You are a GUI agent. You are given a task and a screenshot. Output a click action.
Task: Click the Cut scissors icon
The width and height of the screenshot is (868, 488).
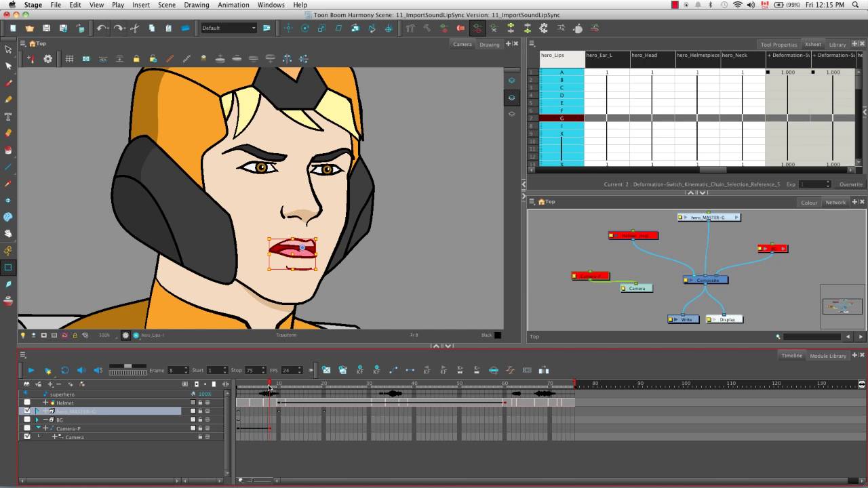pos(134,28)
